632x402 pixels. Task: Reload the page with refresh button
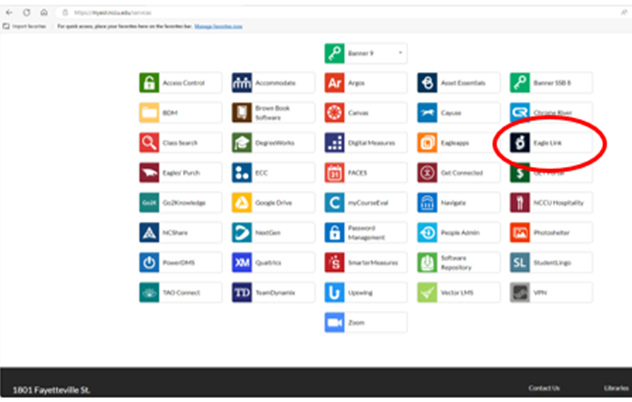[x=26, y=11]
